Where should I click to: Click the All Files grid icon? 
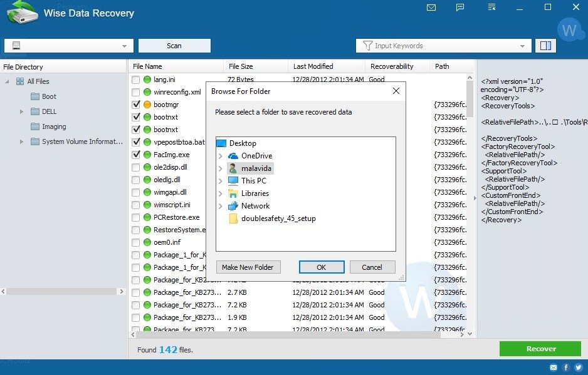tap(20, 81)
